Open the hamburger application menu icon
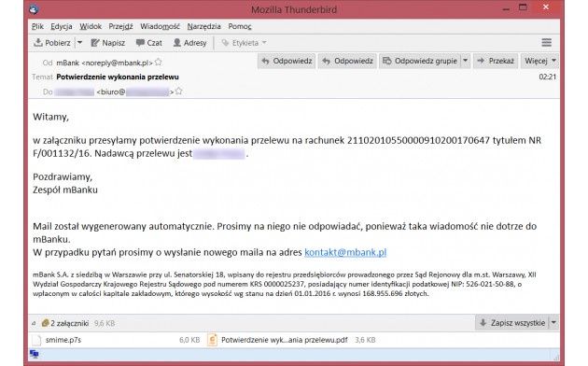Image resolution: width=588 pixels, height=366 pixels. pos(546,42)
